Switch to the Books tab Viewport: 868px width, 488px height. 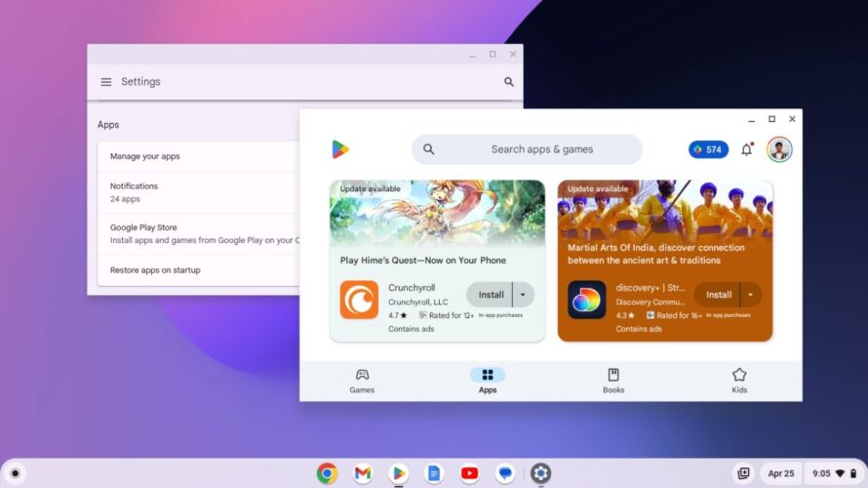[613, 381]
